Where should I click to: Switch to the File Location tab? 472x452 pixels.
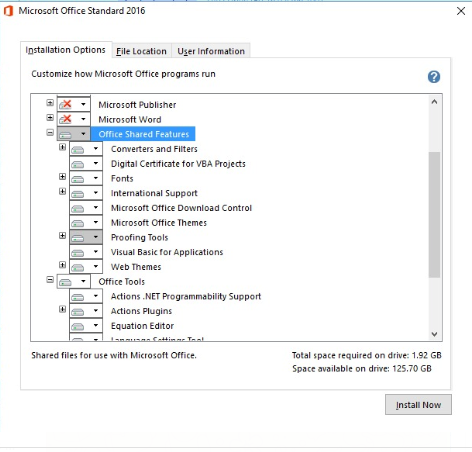(141, 51)
